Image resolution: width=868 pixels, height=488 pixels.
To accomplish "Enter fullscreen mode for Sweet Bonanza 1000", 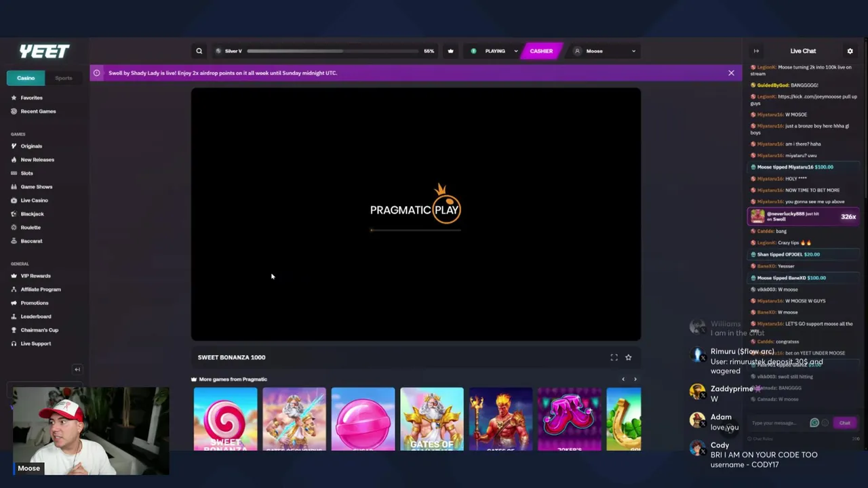I will [614, 357].
